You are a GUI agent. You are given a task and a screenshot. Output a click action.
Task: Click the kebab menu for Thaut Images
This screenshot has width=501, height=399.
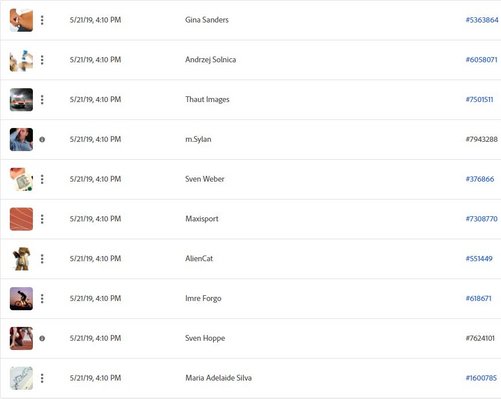pos(42,99)
